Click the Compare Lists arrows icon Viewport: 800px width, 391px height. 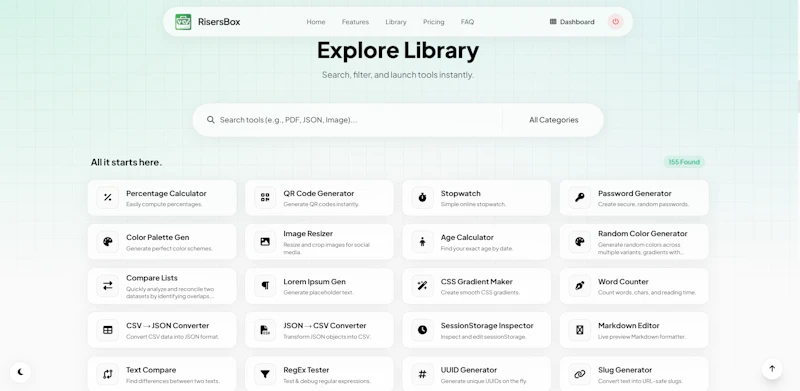pos(108,286)
